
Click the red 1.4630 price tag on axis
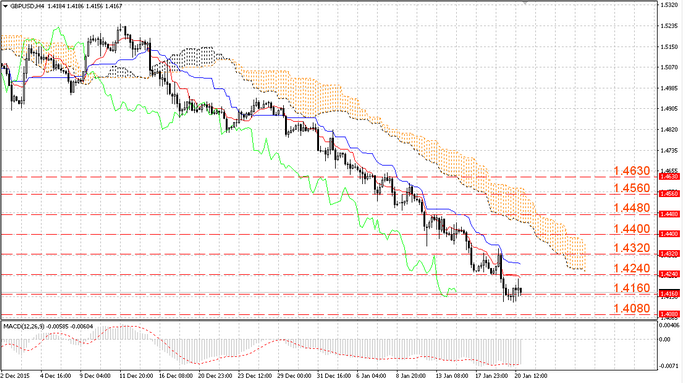(669, 177)
